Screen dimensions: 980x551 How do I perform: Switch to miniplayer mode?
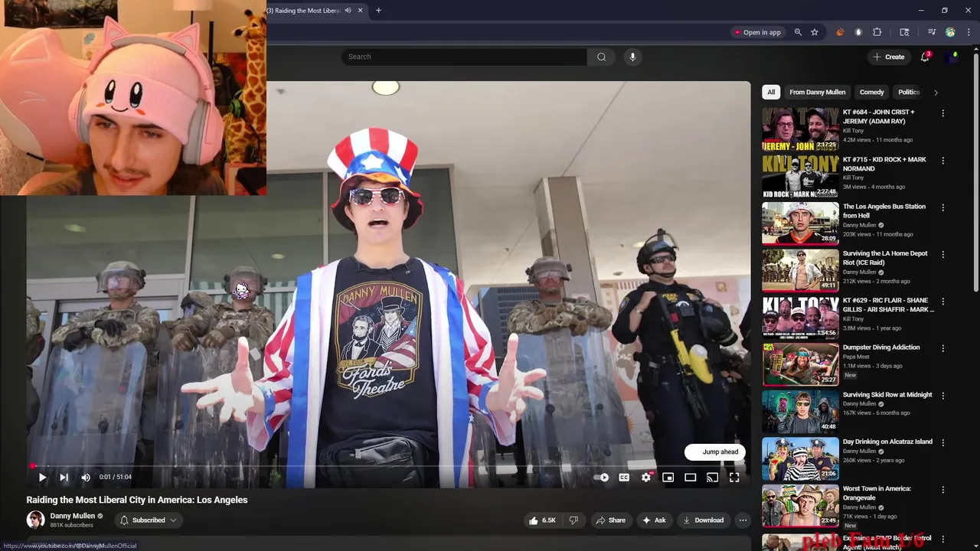pos(668,478)
